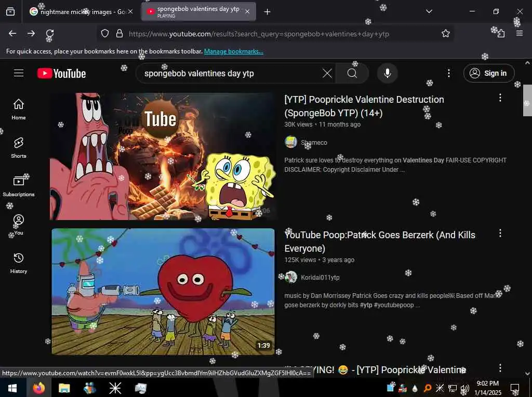Click the YouTube logo

(x=61, y=73)
